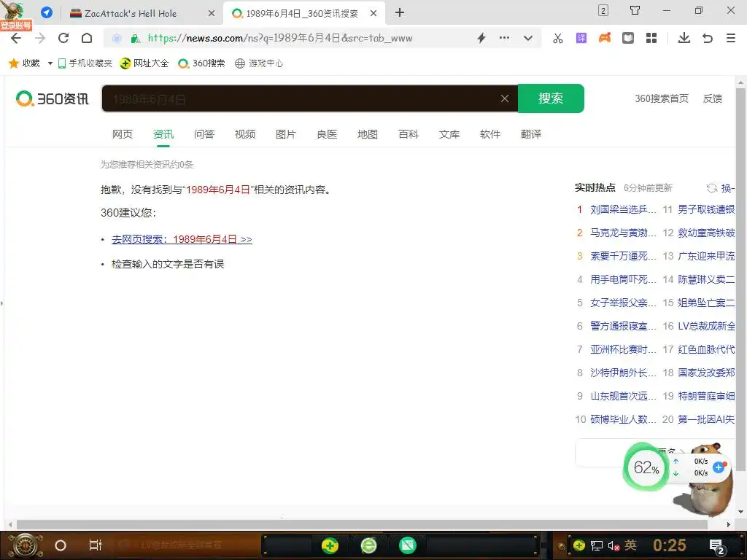Image resolution: width=747 pixels, height=560 pixels.
Task: Open the 手机收藏夹 bookmark
Action: point(85,63)
